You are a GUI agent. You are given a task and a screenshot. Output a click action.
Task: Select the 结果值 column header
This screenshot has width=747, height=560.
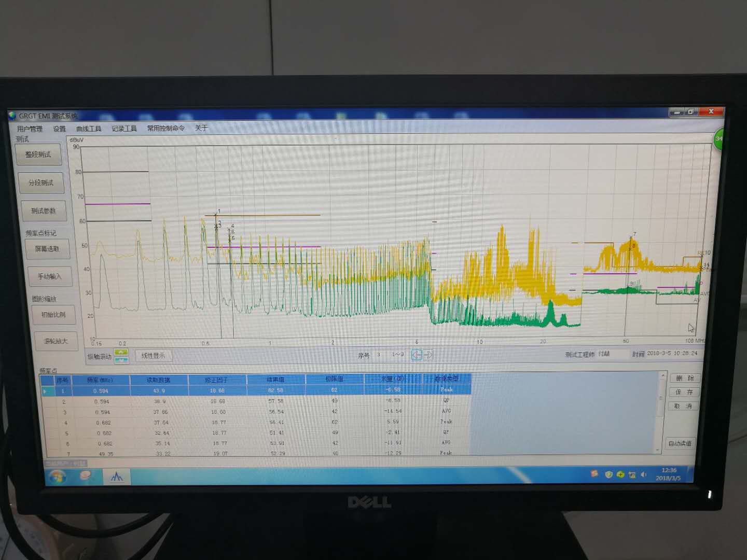coord(275,380)
